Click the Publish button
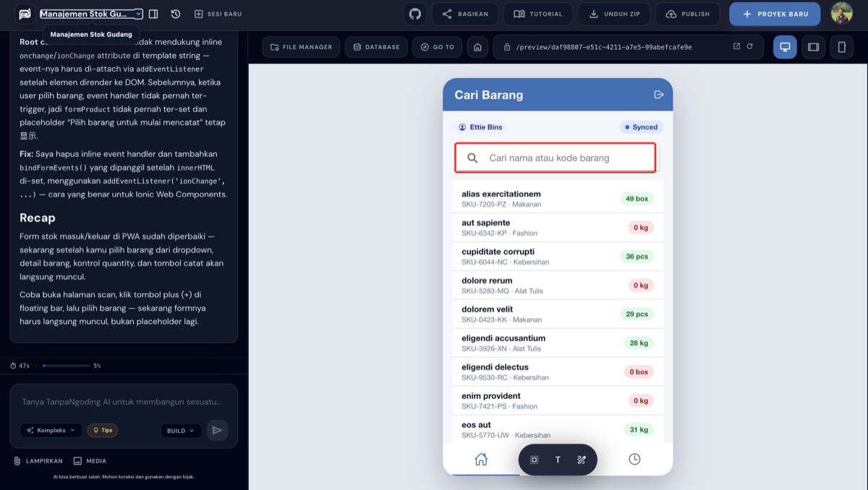 coord(688,14)
